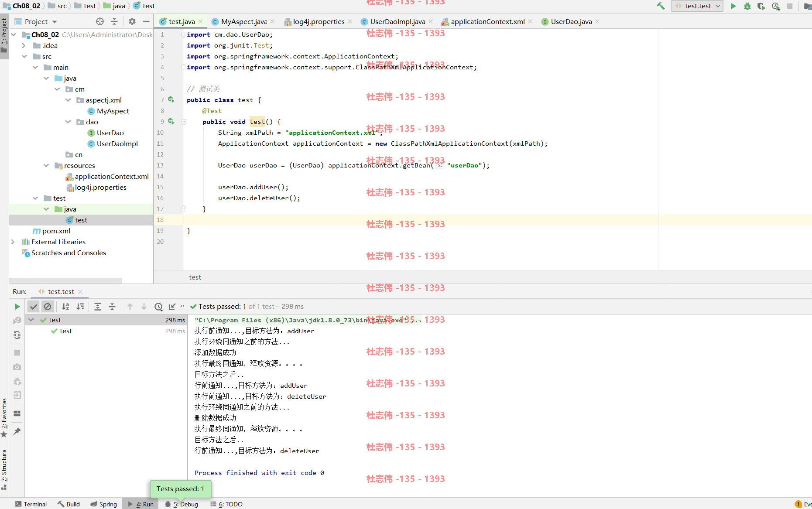Open Spring tool window
This screenshot has width=812, height=509.
(x=103, y=504)
